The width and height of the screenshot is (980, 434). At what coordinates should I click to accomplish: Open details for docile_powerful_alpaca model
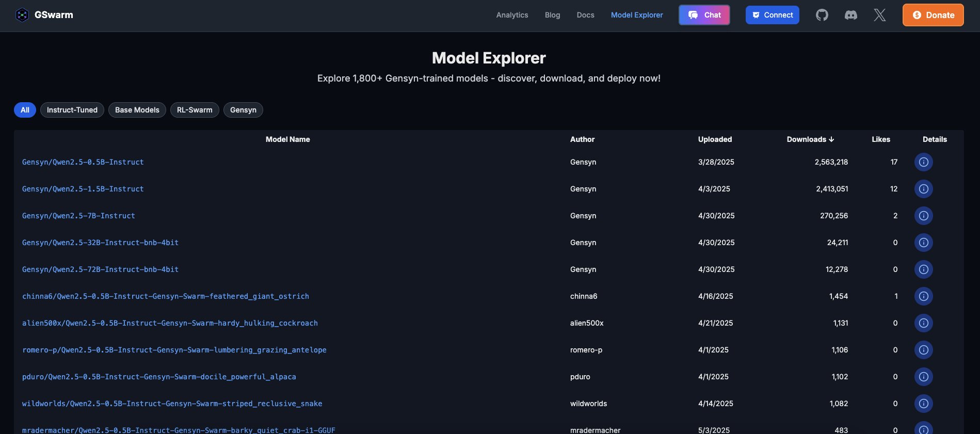pos(924,377)
